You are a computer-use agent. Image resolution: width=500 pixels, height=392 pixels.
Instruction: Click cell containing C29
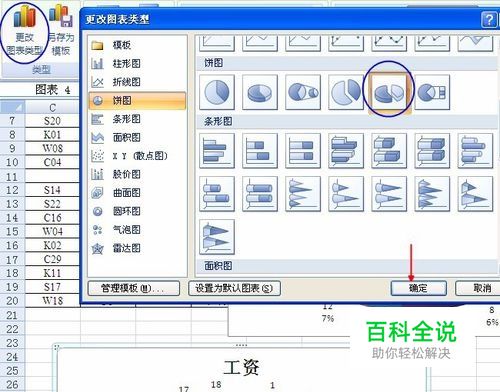[x=52, y=259]
